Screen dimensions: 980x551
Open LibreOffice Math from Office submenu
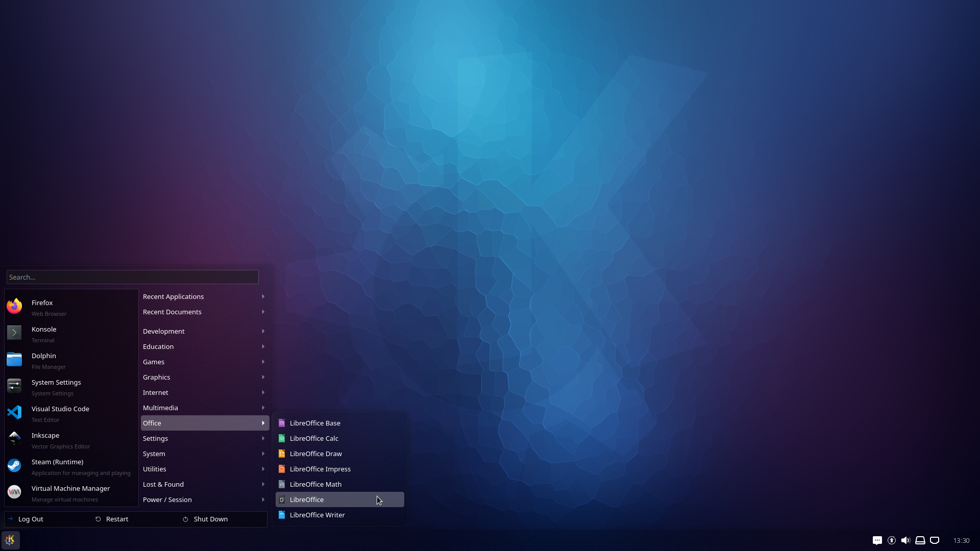point(340,484)
